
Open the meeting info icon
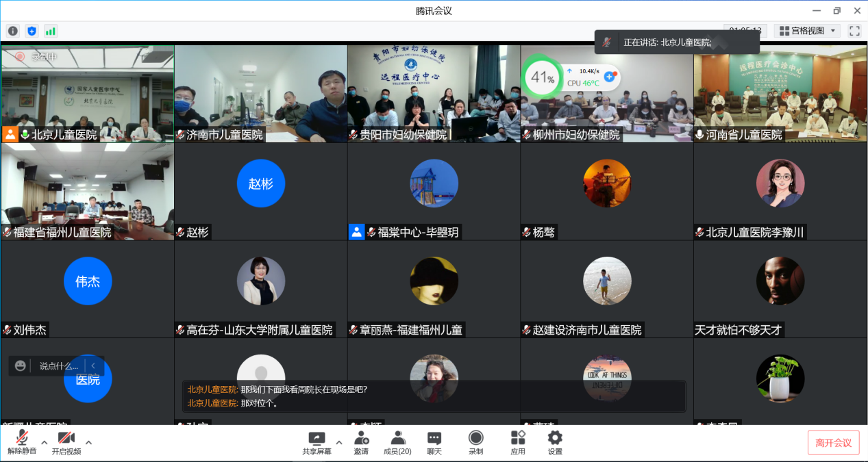coord(12,31)
